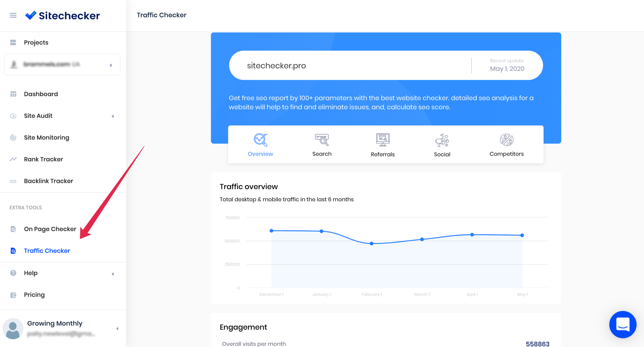This screenshot has width=644, height=347.
Task: Toggle the hamburger menu icon
Action: [13, 15]
